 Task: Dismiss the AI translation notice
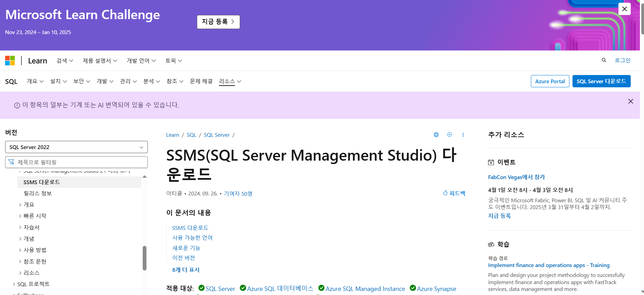[631, 101]
